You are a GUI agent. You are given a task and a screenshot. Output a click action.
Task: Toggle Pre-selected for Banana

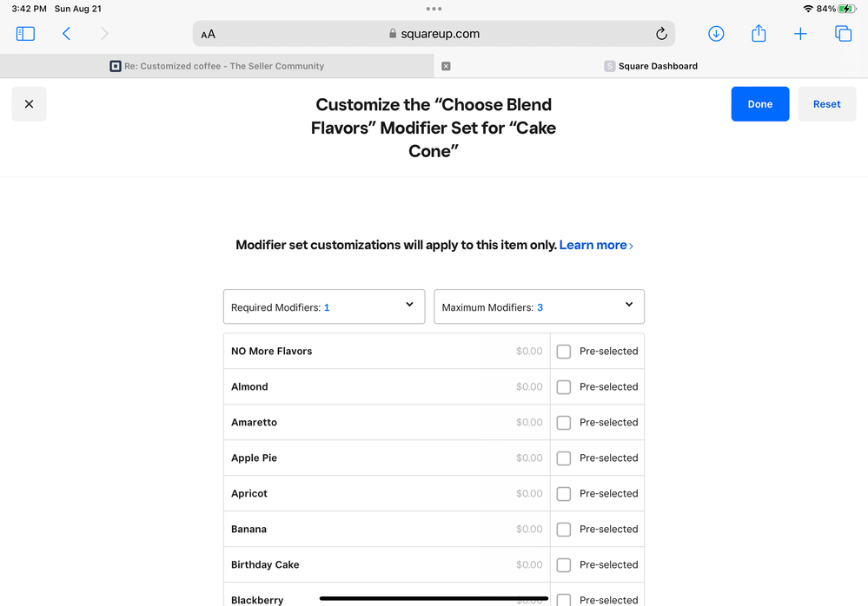pyautogui.click(x=564, y=530)
